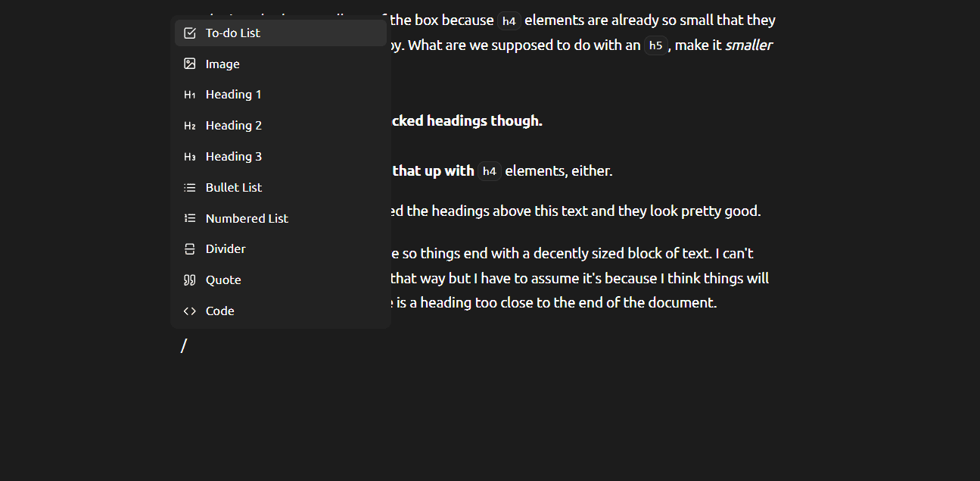The width and height of the screenshot is (980, 481).
Task: Click the H1 icon in the menu
Action: click(x=190, y=95)
